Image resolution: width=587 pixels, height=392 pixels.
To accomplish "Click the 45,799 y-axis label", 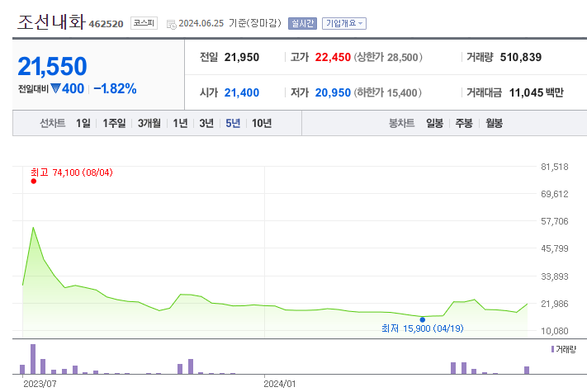I will [x=555, y=248].
